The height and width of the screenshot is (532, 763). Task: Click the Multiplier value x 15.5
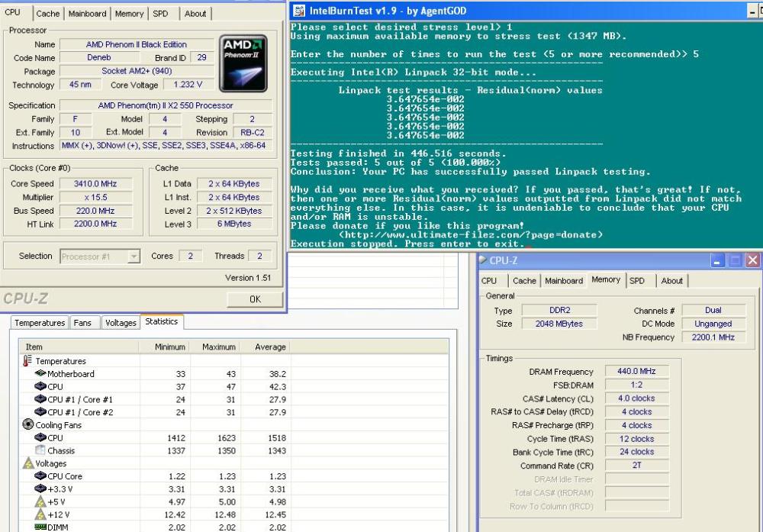tap(95, 197)
